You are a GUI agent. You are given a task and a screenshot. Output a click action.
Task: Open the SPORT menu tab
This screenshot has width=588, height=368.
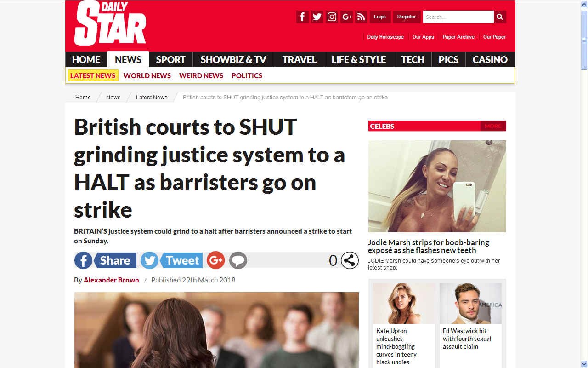click(170, 59)
